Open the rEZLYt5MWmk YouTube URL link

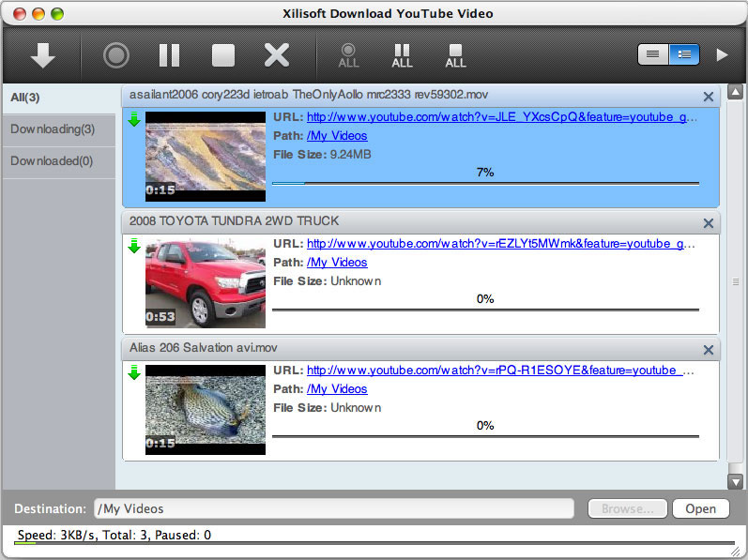[500, 244]
